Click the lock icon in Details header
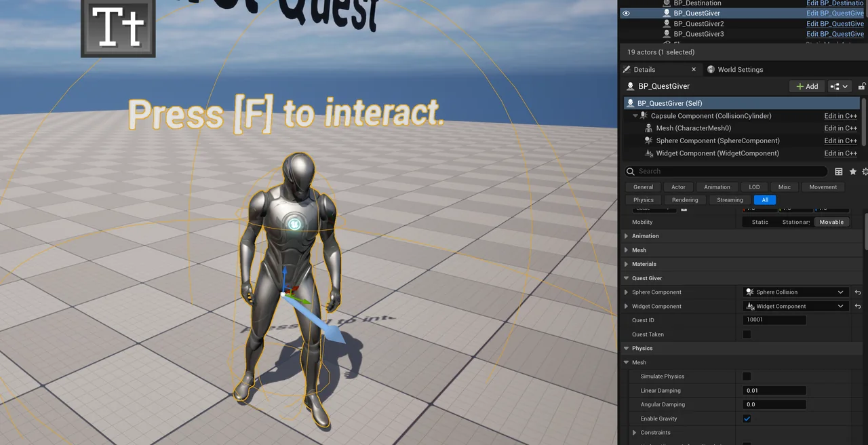This screenshot has height=445, width=868. 862,86
